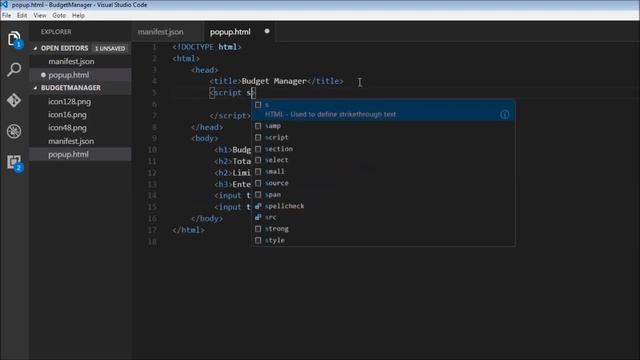
Task: Choose the 'src' attribute suggestion
Action: pyautogui.click(x=383, y=218)
